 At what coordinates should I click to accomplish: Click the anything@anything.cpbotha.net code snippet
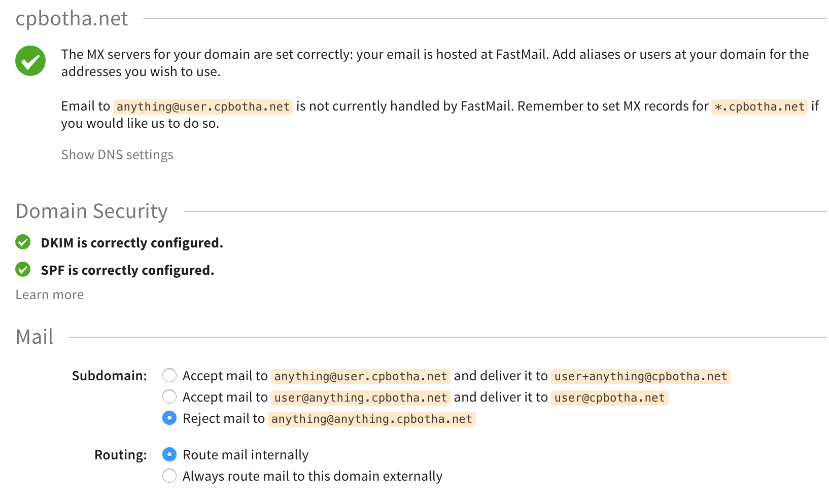[372, 419]
